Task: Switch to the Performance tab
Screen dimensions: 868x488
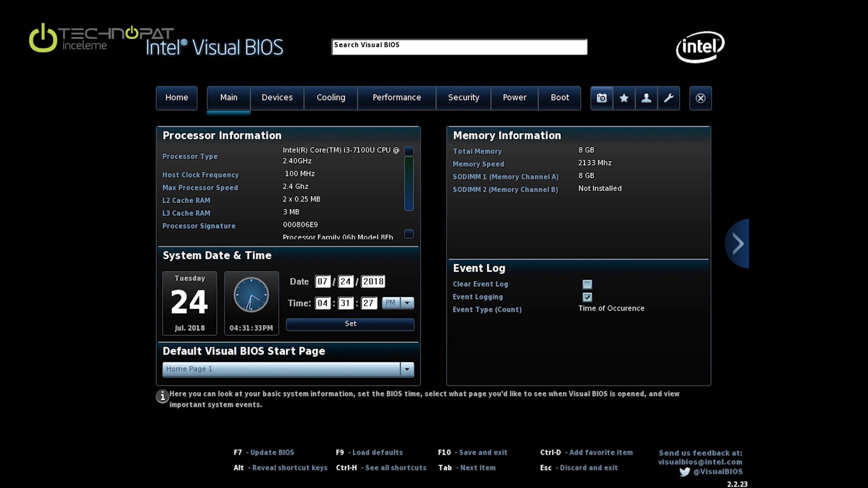Action: click(397, 98)
